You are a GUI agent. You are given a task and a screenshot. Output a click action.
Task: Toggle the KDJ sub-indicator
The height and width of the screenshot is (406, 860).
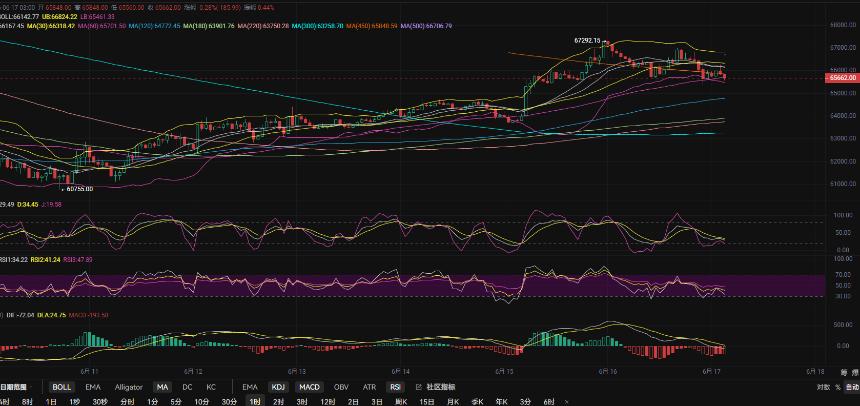click(x=277, y=387)
